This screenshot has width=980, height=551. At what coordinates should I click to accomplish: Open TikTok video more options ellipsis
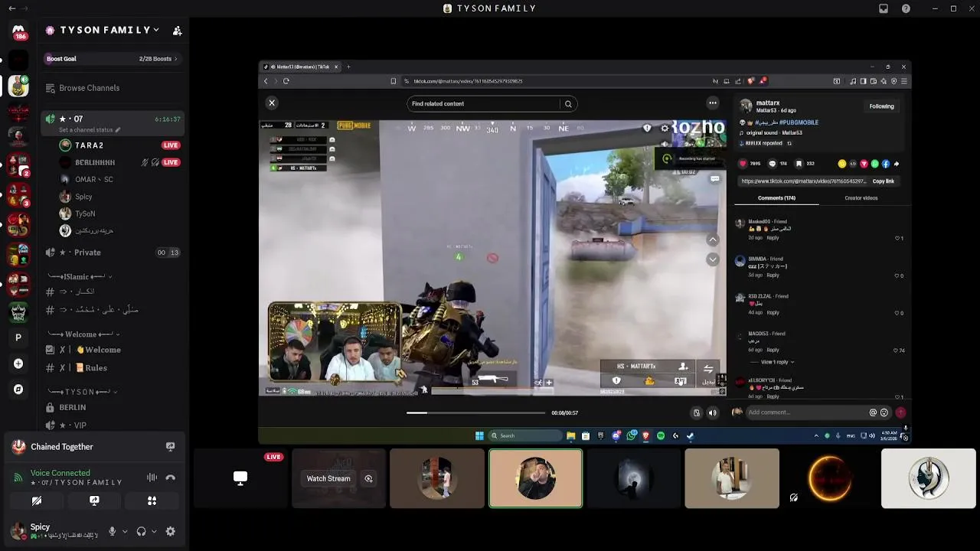(x=713, y=103)
